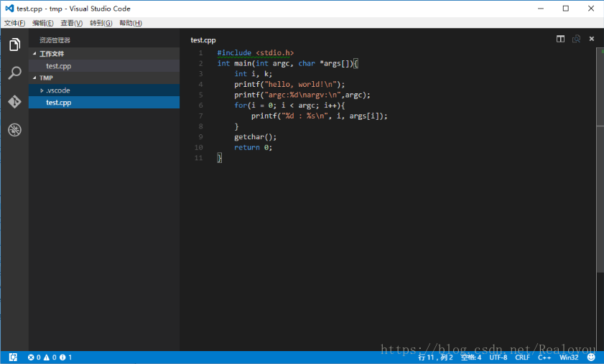This screenshot has width=604, height=364.
Task: Click the leftmost status bar sync icon
Action: (x=13, y=357)
